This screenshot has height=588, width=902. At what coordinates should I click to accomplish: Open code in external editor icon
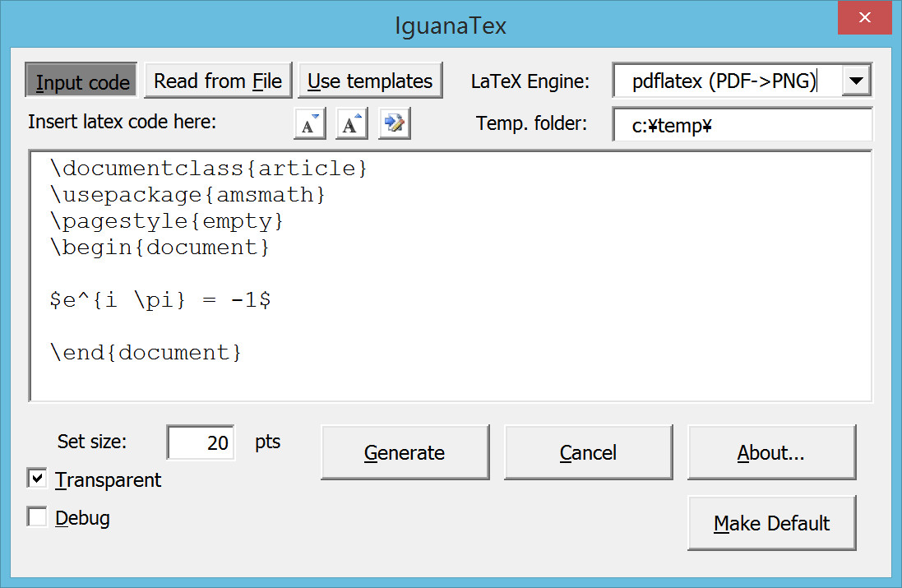tap(395, 123)
